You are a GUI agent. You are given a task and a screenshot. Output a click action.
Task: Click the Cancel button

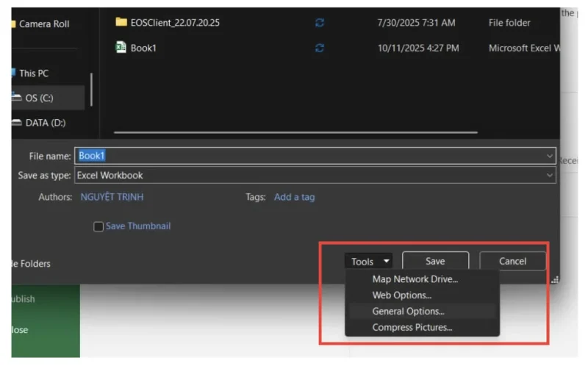coord(512,262)
